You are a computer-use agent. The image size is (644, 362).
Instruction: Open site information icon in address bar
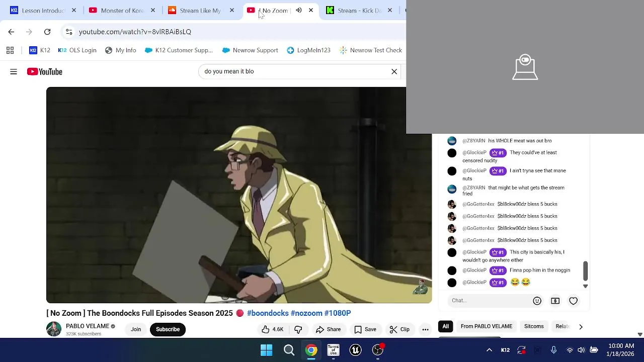pyautogui.click(x=69, y=32)
